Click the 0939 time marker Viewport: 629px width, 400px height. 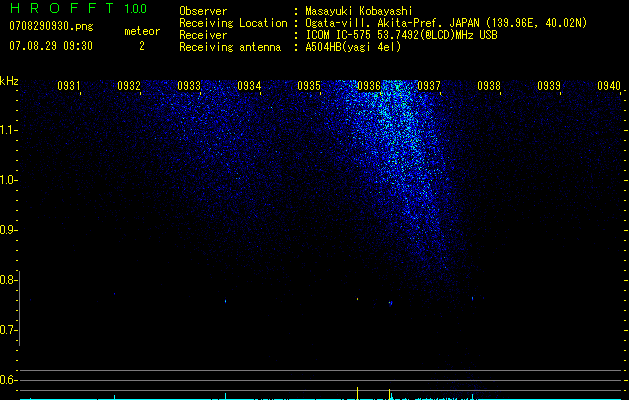549,86
